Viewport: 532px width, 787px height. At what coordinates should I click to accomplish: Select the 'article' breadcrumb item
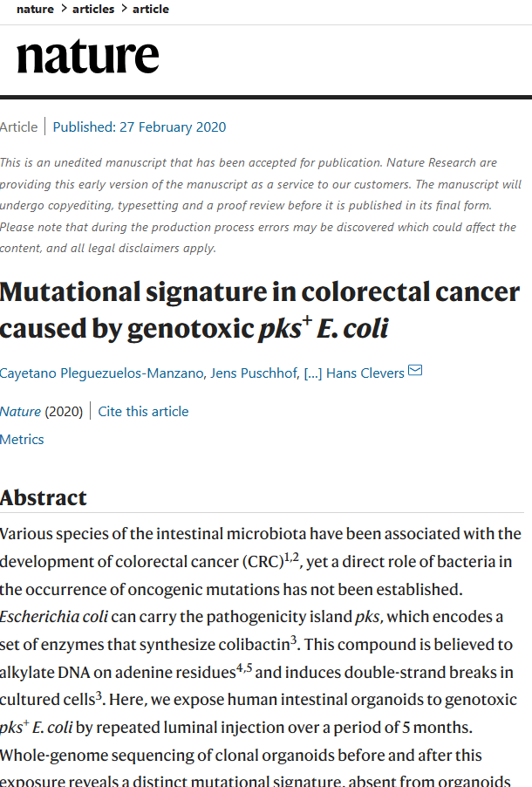point(151,9)
